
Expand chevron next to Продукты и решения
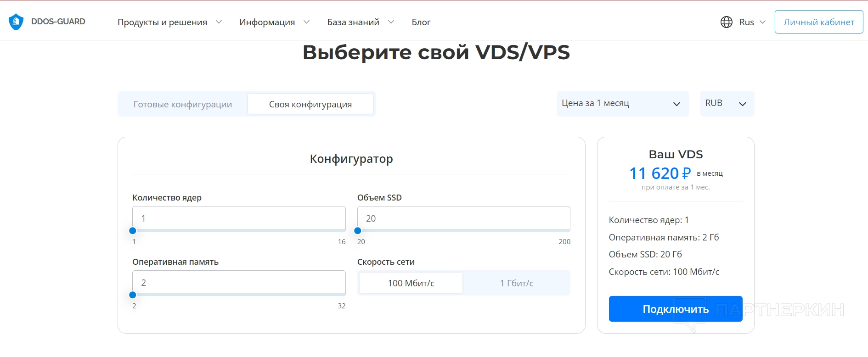tap(219, 22)
